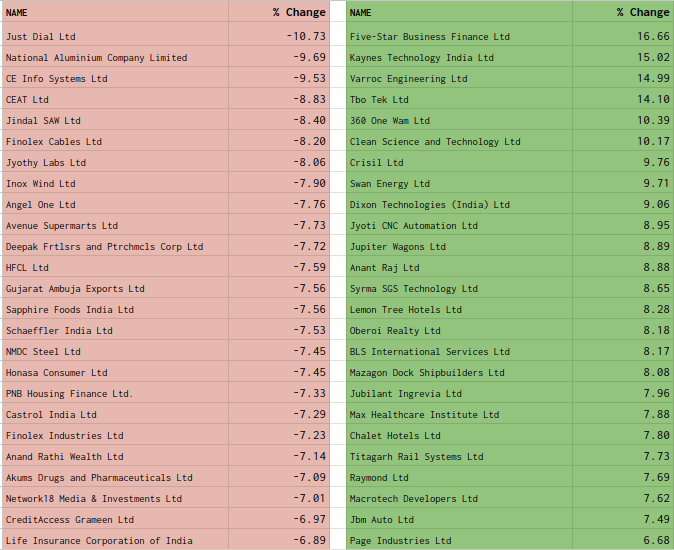Image resolution: width=674 pixels, height=550 pixels.
Task: Click the Schaeffler India Ltd cell
Action: (x=115, y=331)
